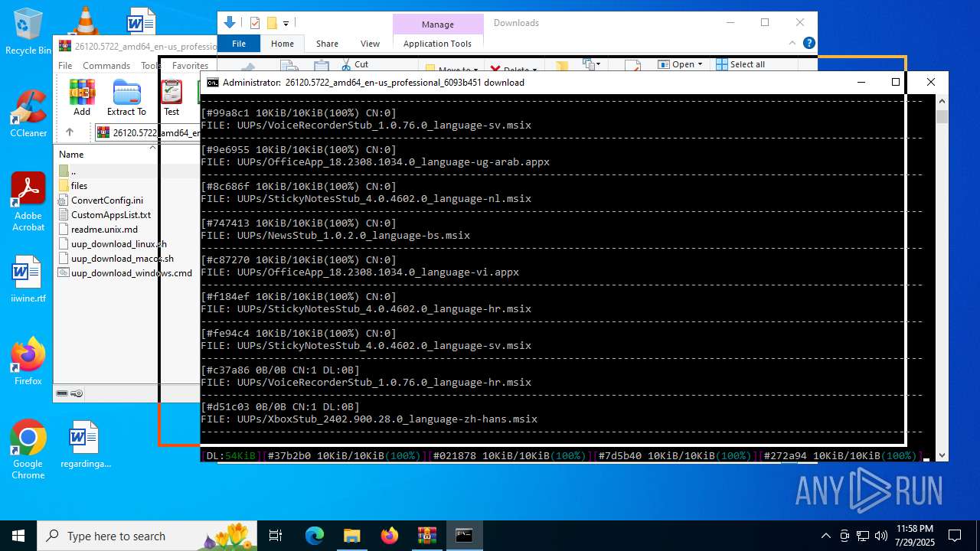The height and width of the screenshot is (551, 980).
Task: Select the Firefox desktop shortcut
Action: (28, 361)
